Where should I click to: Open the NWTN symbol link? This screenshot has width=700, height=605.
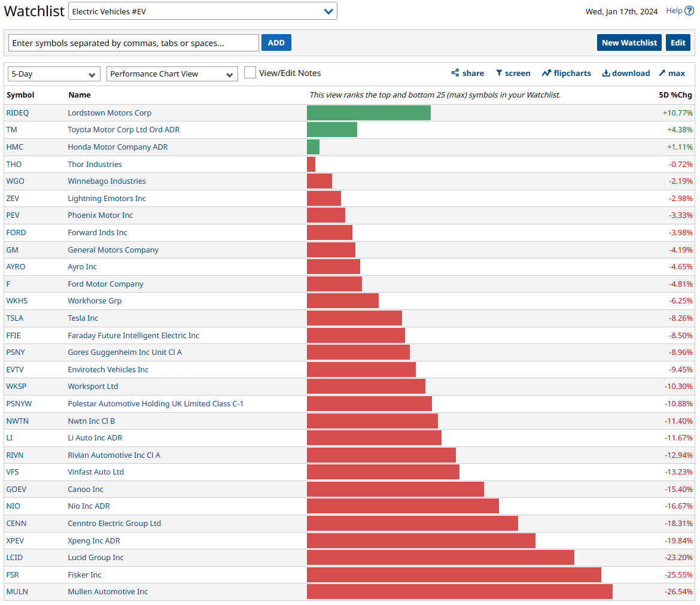[17, 421]
